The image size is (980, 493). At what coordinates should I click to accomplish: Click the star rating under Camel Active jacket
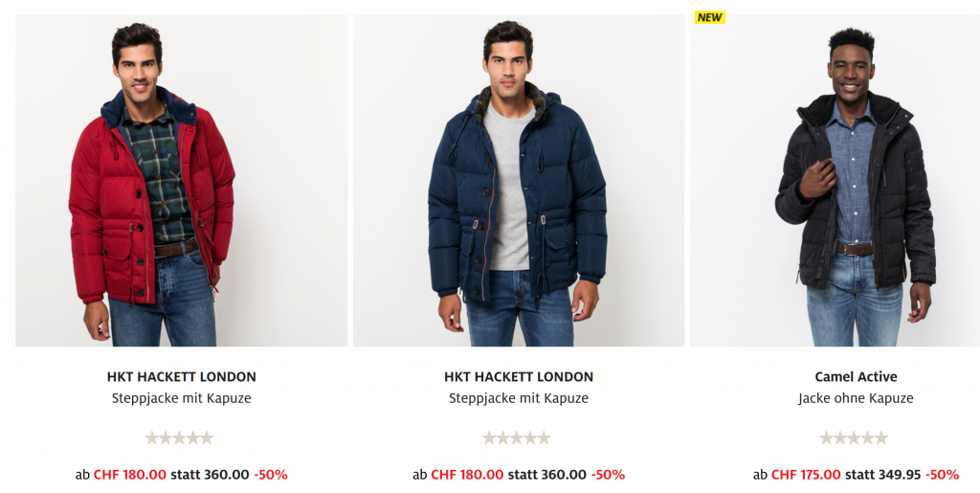[x=854, y=438]
